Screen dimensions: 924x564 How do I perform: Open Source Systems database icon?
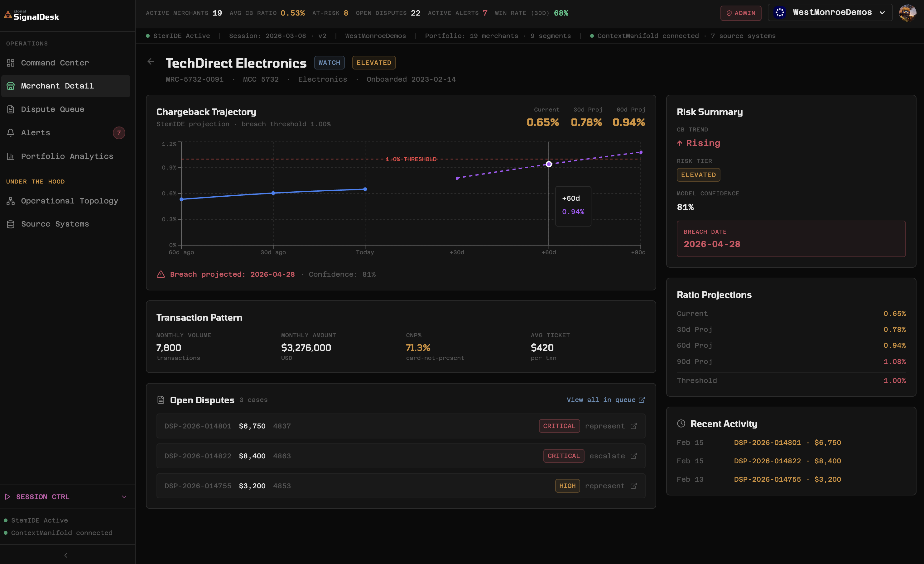[11, 224]
